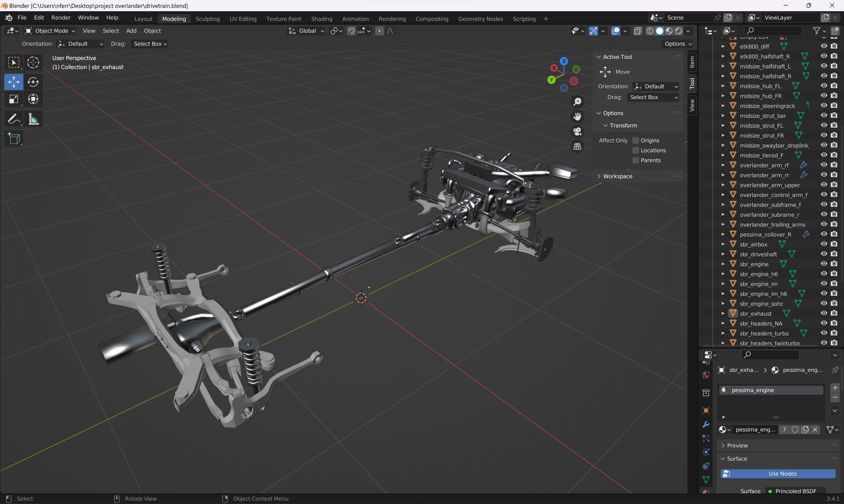Image resolution: width=844 pixels, height=504 pixels.
Task: Switch to Shading workspace tab
Action: tap(321, 19)
